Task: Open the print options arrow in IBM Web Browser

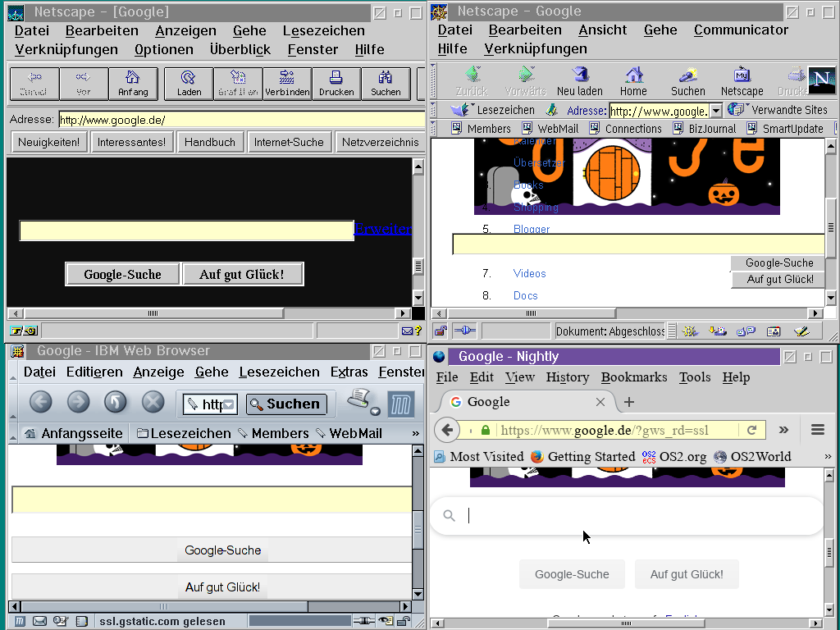Action: (x=375, y=412)
